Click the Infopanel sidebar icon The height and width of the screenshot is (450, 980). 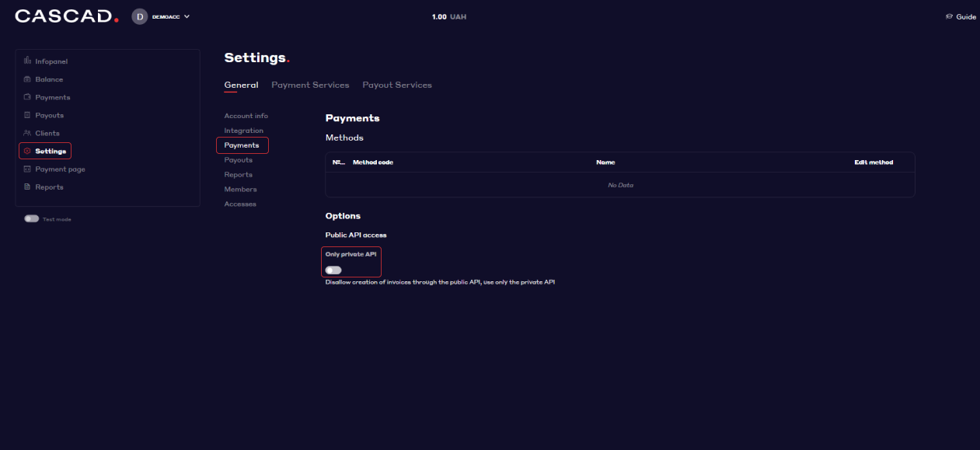[28, 61]
